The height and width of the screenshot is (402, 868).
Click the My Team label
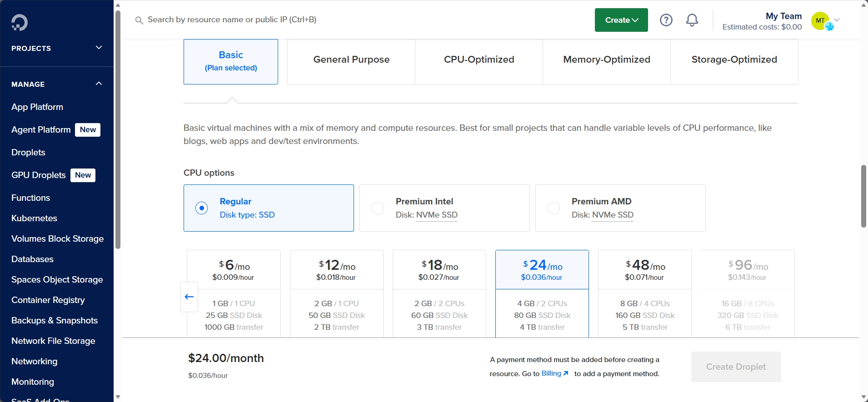(x=783, y=16)
